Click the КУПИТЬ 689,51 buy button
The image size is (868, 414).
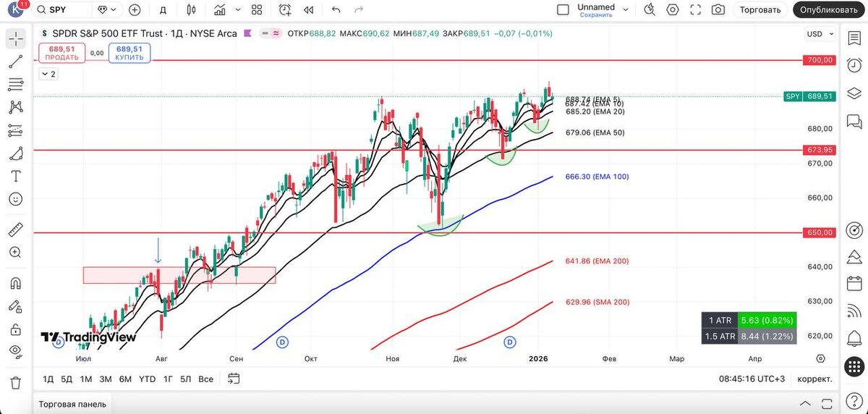(x=129, y=53)
